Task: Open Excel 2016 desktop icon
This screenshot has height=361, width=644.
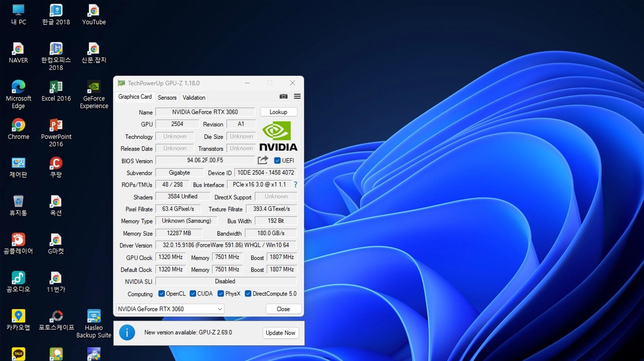Action: [x=56, y=91]
